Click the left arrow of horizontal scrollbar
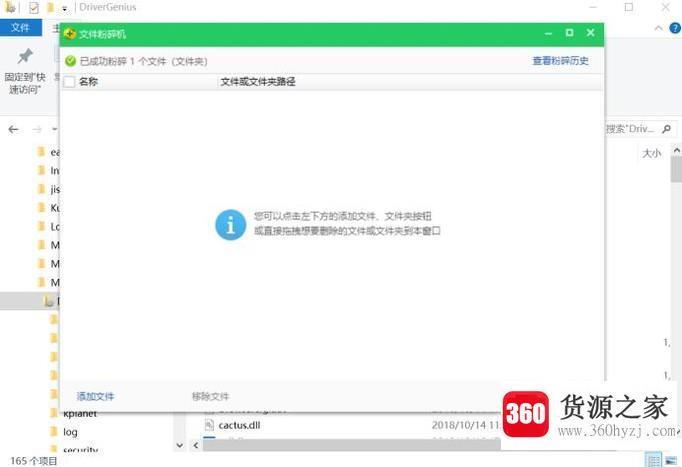682x467 pixels. click(196, 445)
